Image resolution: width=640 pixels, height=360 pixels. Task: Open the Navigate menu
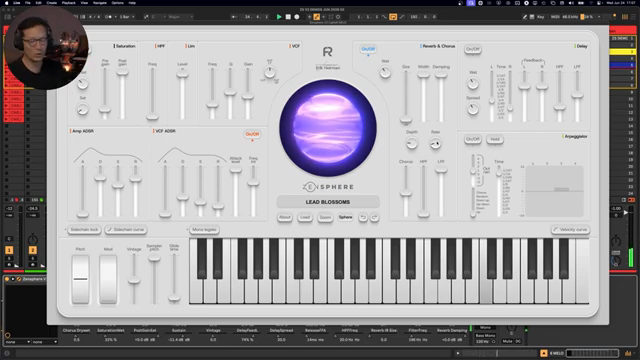point(100,3)
